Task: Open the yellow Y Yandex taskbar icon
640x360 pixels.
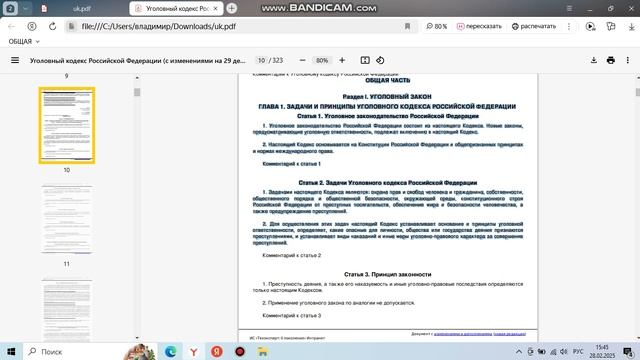Action: click(193, 351)
